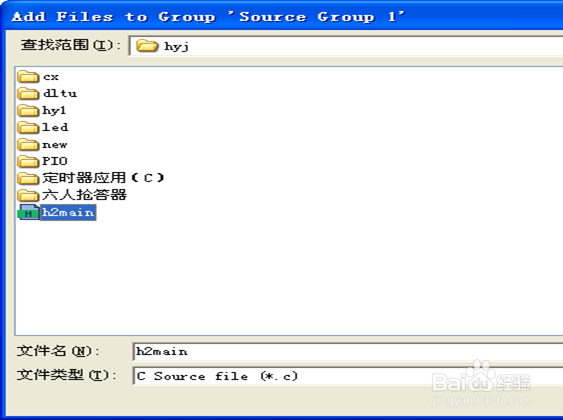Click the led folder icon
Viewport: 563px width, 420px height.
[x=28, y=127]
